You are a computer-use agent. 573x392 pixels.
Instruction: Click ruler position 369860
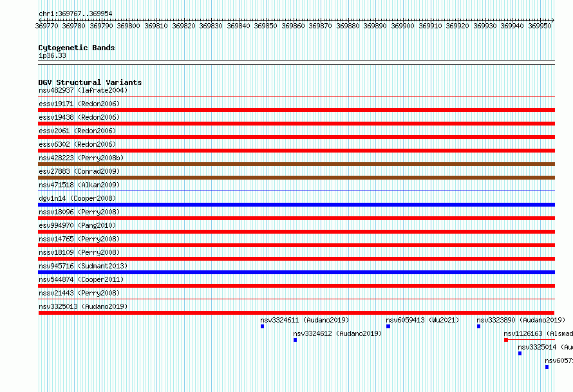pos(293,26)
